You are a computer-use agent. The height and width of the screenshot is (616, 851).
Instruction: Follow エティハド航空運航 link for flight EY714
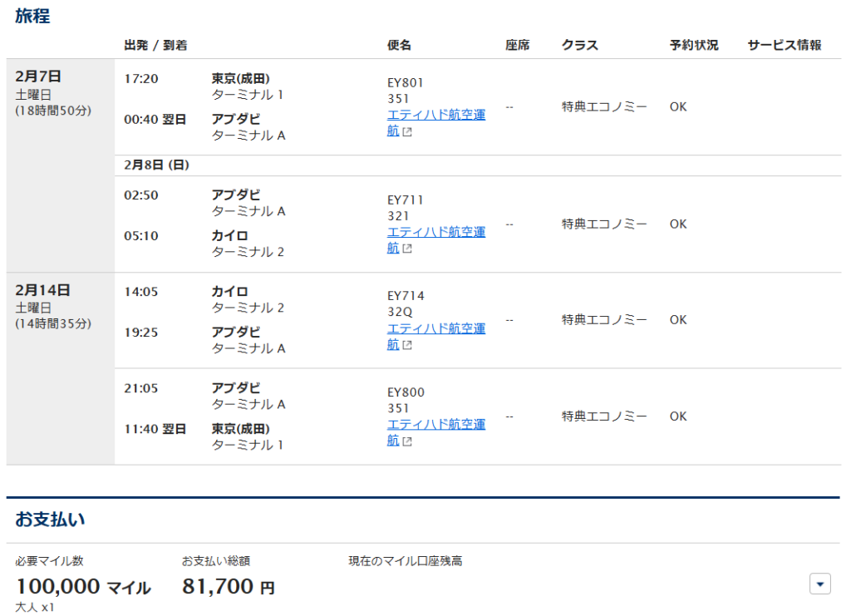pyautogui.click(x=435, y=329)
